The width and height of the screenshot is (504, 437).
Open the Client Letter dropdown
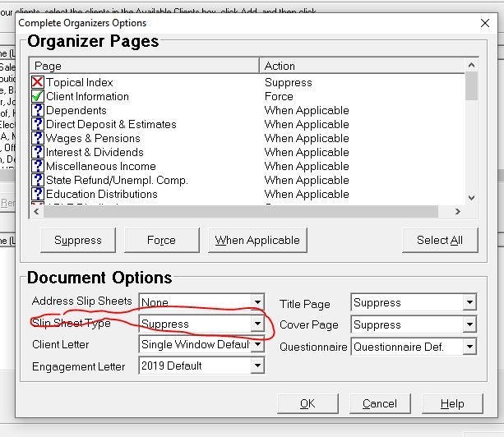coord(257,345)
